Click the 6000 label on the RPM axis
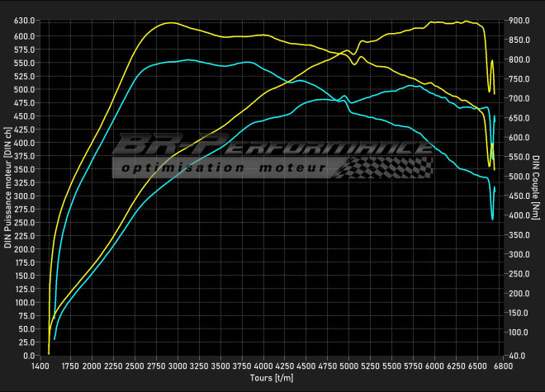The width and height of the screenshot is (545, 392). pyautogui.click(x=434, y=366)
